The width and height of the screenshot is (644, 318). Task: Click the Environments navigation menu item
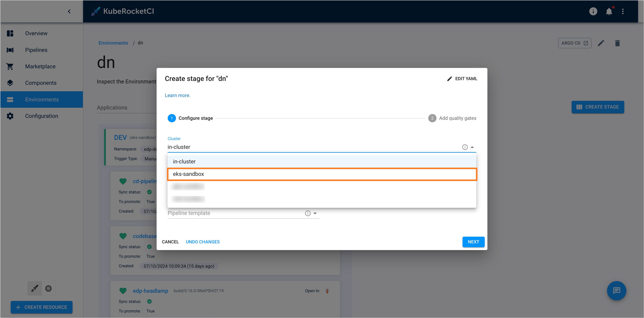click(42, 99)
